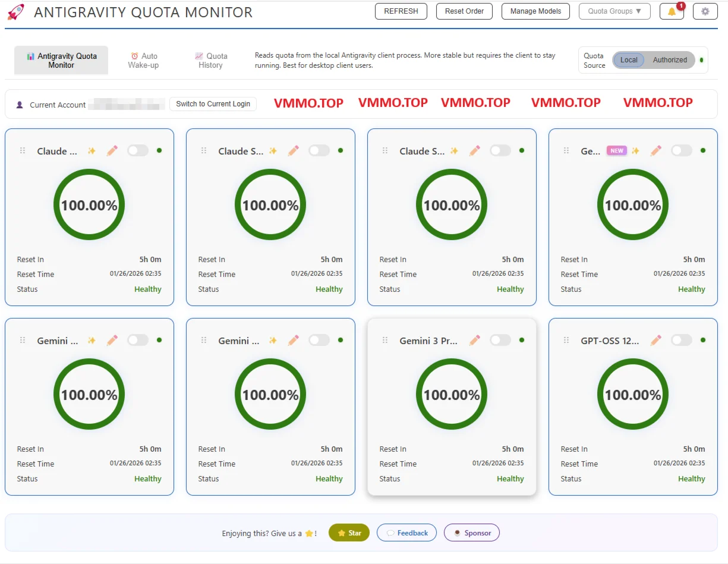Switch to the Auto Wake-up tab

click(x=143, y=61)
